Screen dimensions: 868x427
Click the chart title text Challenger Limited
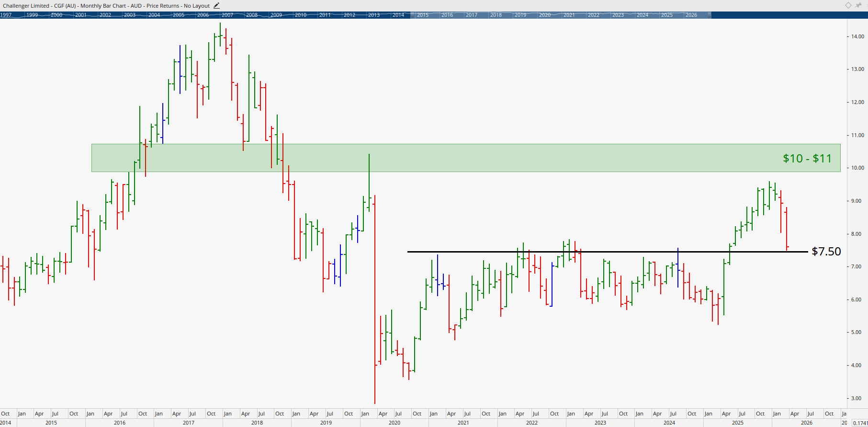26,6
